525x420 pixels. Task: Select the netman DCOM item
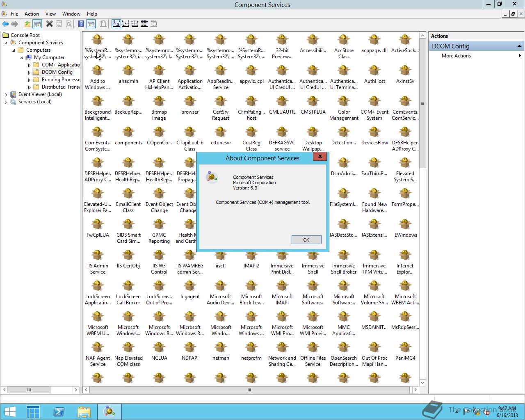pyautogui.click(x=221, y=352)
